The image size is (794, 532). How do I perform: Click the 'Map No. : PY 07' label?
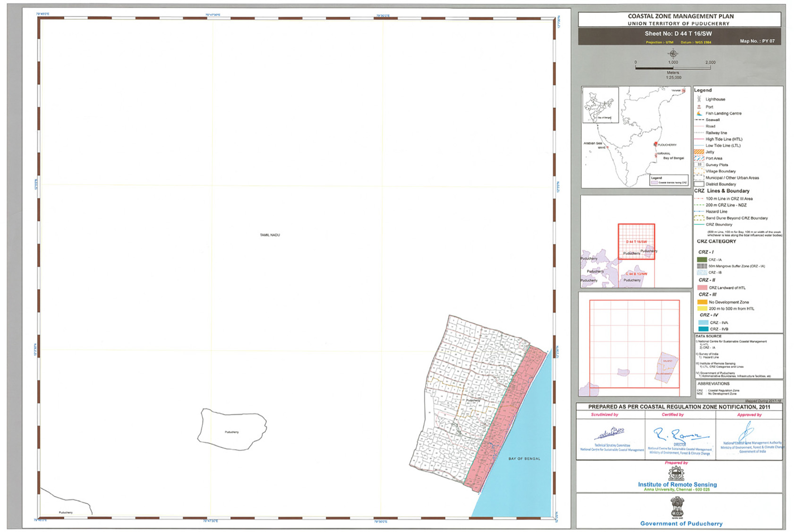coord(757,41)
